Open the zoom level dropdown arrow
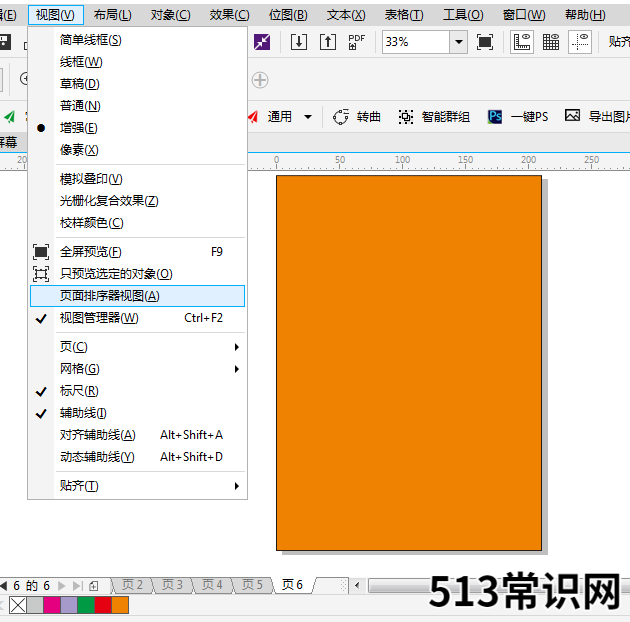 coord(458,42)
